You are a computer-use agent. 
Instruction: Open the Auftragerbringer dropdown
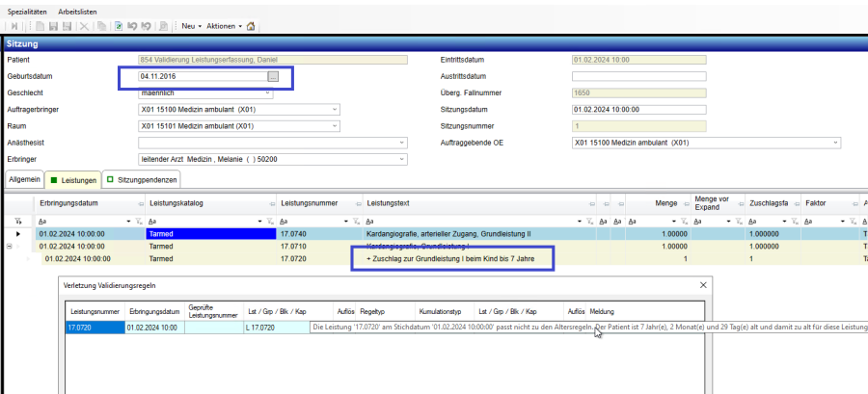coord(335,109)
